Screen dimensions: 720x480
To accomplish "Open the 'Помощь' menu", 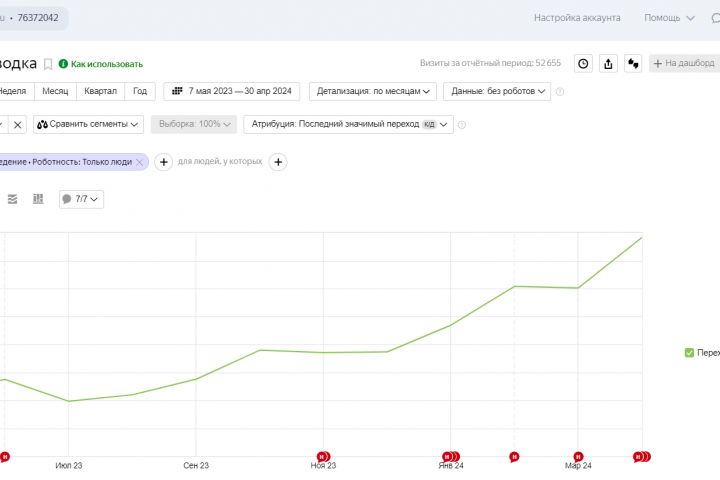I will [x=669, y=18].
